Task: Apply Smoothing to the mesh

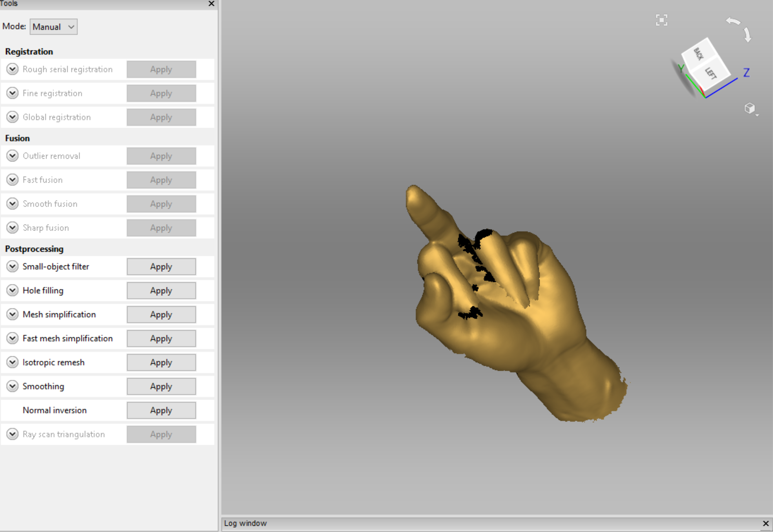Action: 161,386
